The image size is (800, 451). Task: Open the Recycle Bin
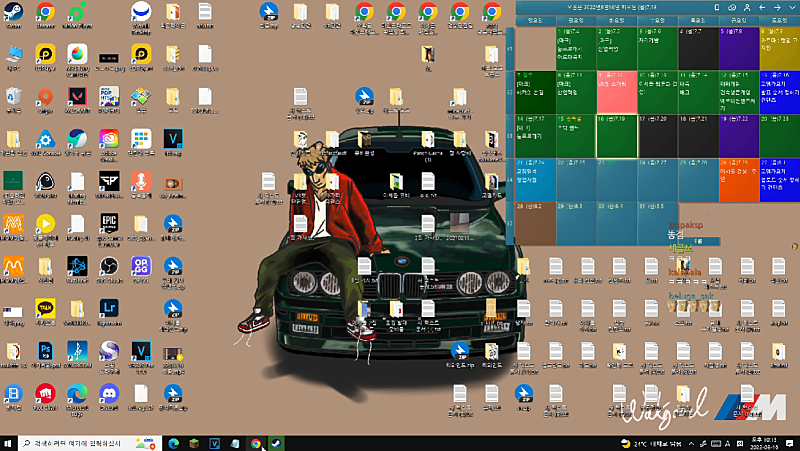tap(13, 96)
